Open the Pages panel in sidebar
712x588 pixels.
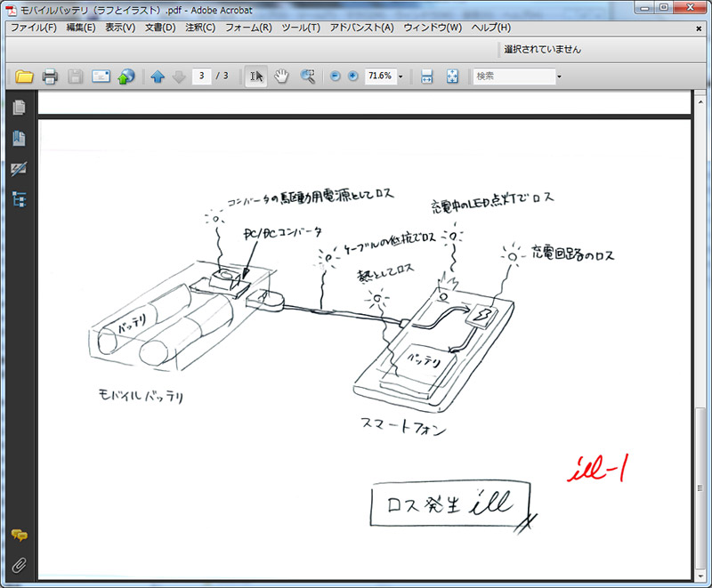(19, 108)
